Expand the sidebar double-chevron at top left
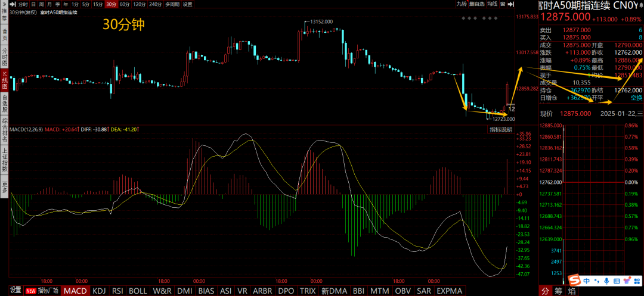 (4, 4)
